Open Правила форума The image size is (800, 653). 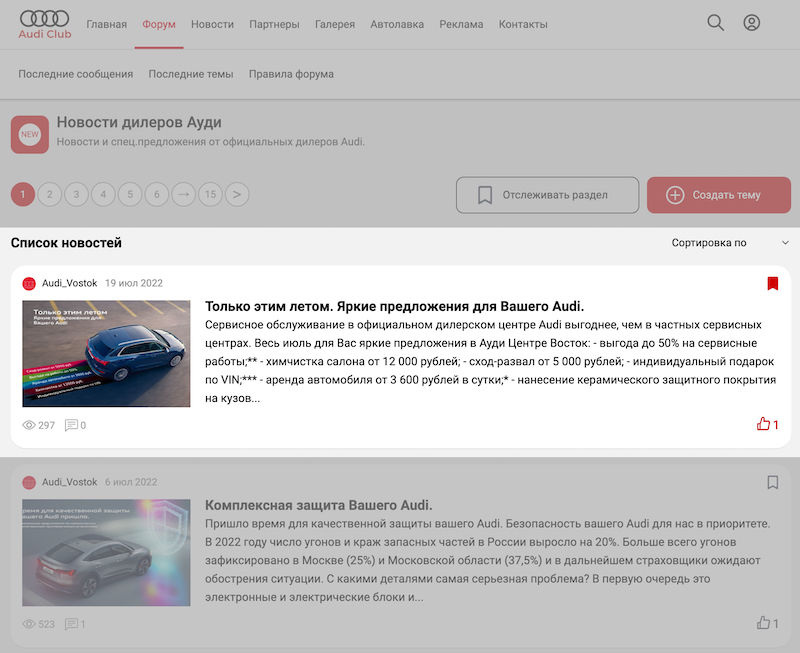point(291,74)
